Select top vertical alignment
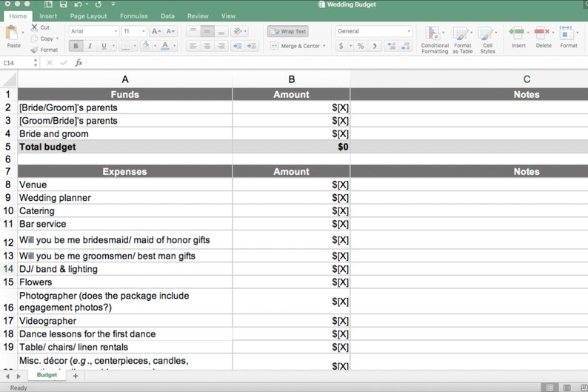The width and height of the screenshot is (588, 392). click(x=193, y=31)
